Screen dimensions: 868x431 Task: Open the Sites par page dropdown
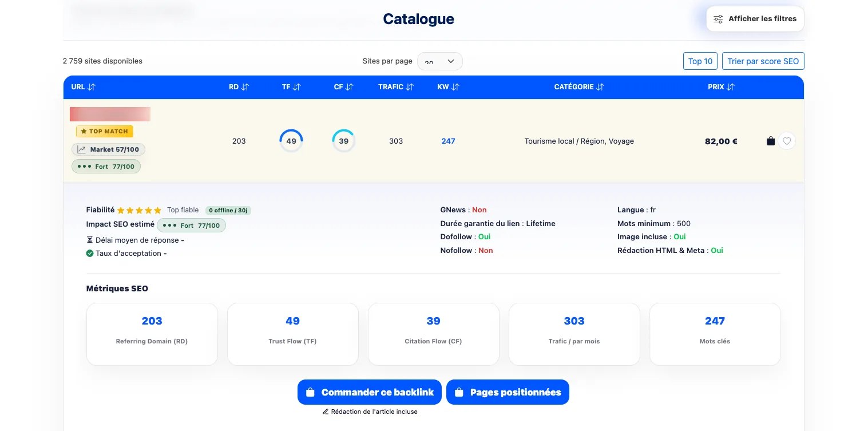pos(439,61)
